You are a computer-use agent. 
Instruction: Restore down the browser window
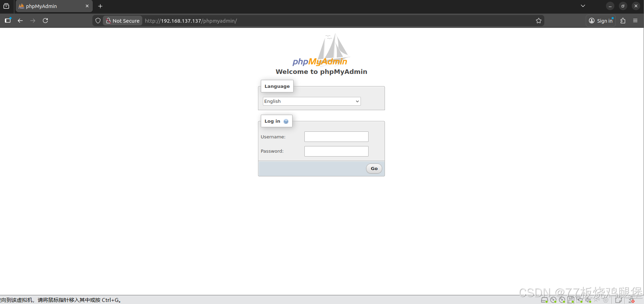pos(623,6)
